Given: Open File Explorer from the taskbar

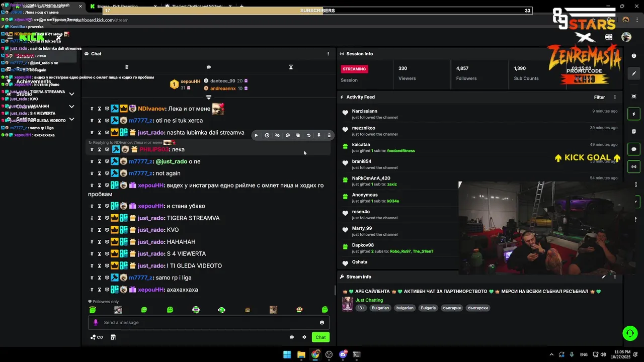Looking at the screenshot, I should tap(301, 354).
